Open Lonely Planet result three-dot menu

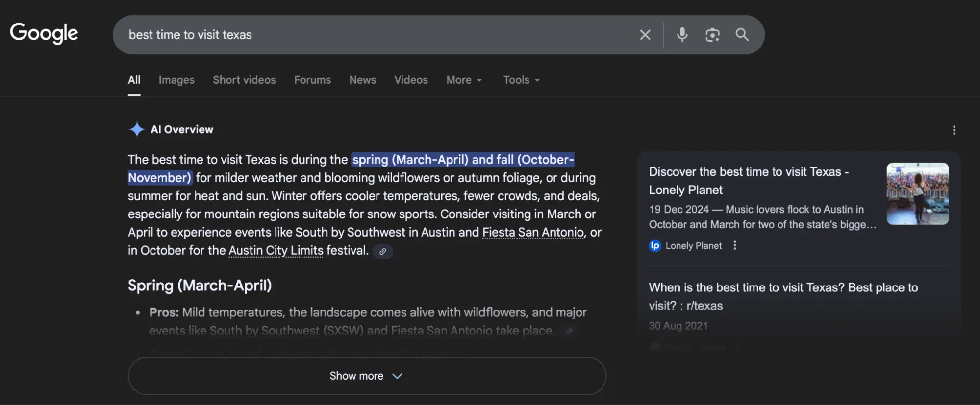[735, 245]
